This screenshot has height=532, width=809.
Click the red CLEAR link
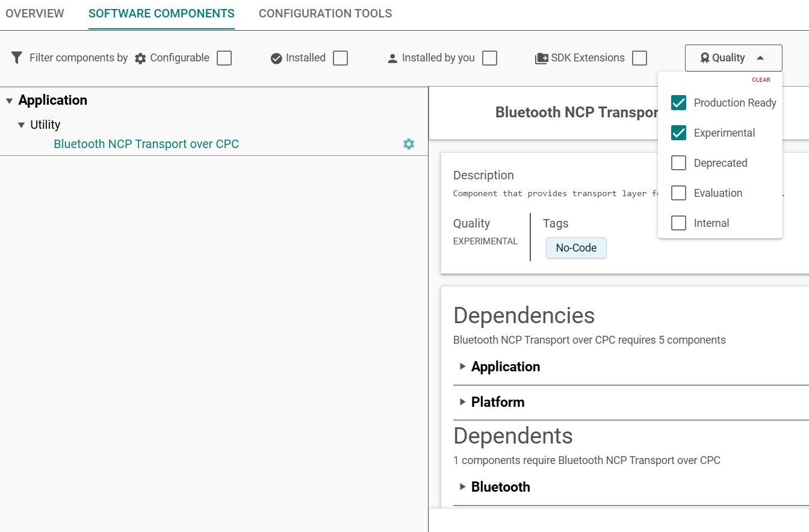(761, 80)
